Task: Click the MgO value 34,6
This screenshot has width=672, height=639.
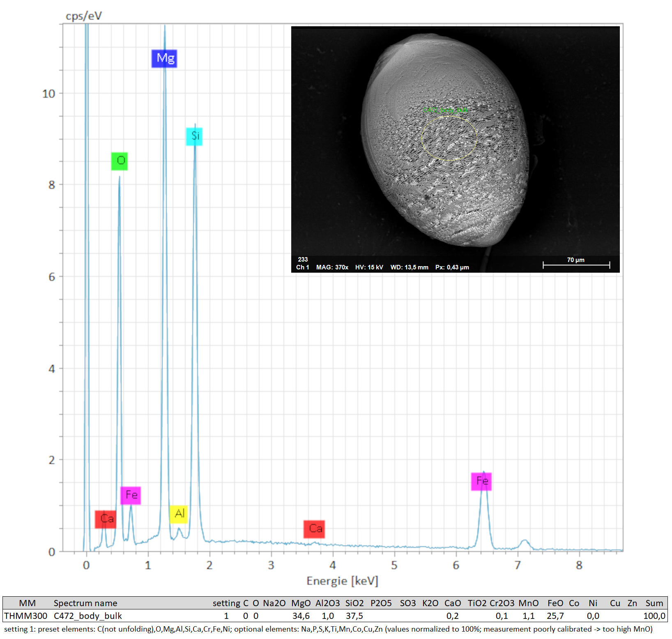Action: click(x=301, y=616)
